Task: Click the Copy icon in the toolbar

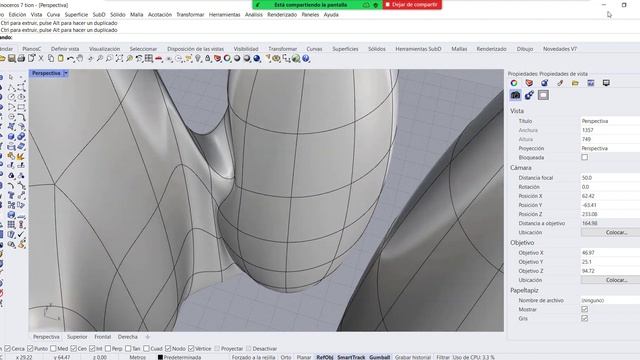Action: [x=51, y=59]
